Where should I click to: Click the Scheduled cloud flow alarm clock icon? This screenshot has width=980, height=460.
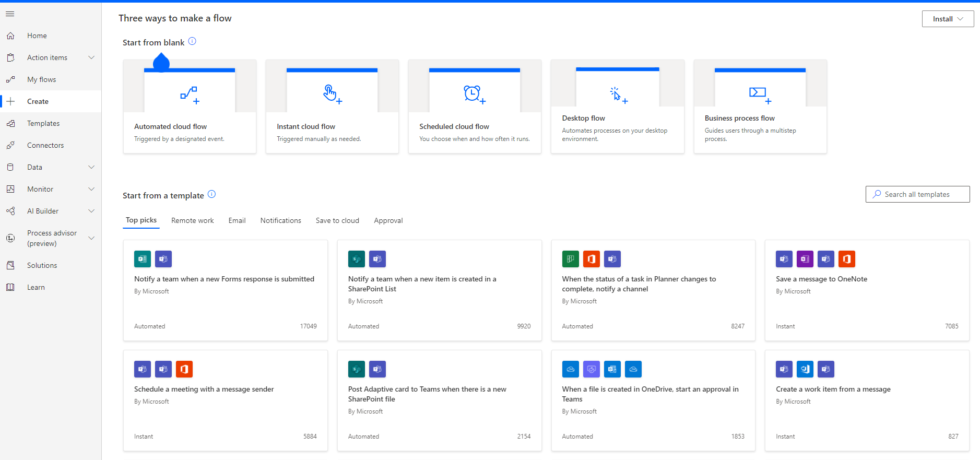(x=474, y=95)
